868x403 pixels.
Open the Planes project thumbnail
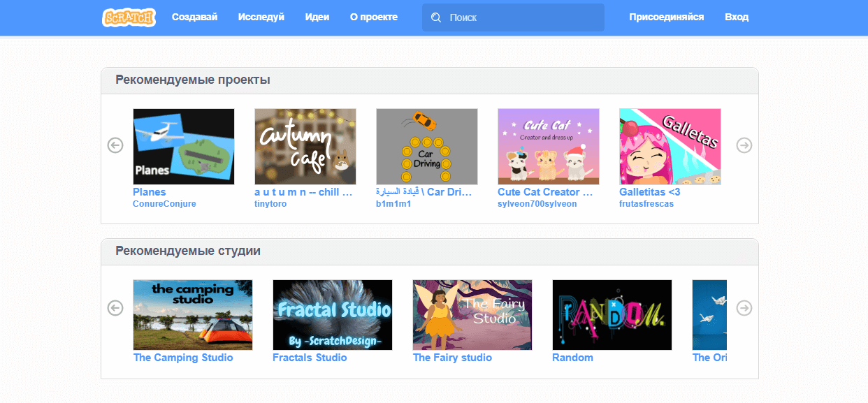(x=183, y=146)
